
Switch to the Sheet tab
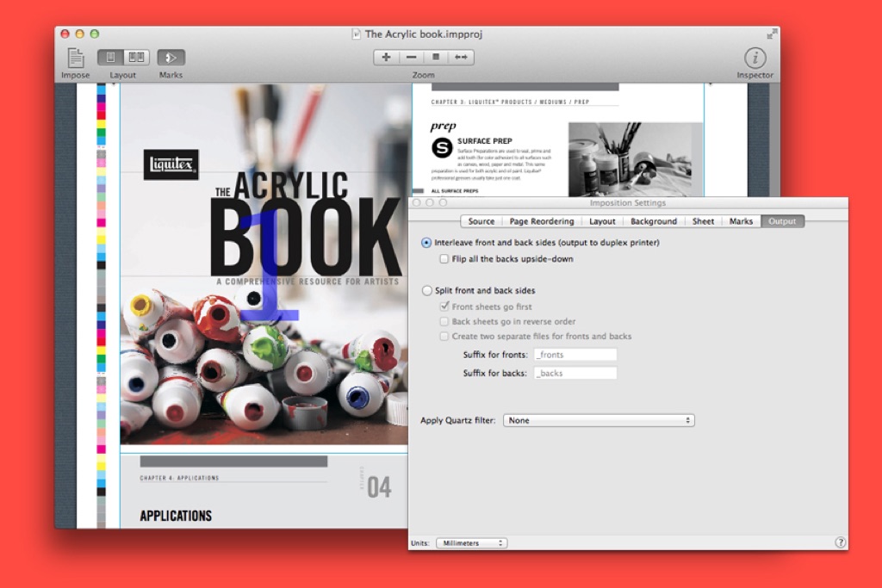pos(703,221)
